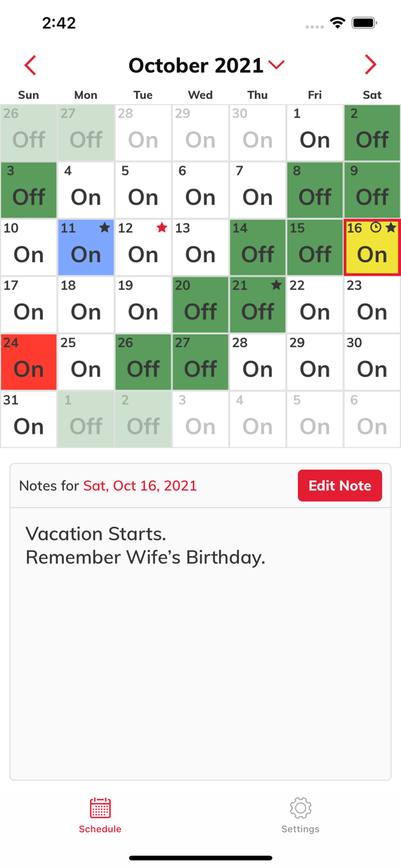Click the Sat, Oct 16, 2021 link

click(x=140, y=486)
